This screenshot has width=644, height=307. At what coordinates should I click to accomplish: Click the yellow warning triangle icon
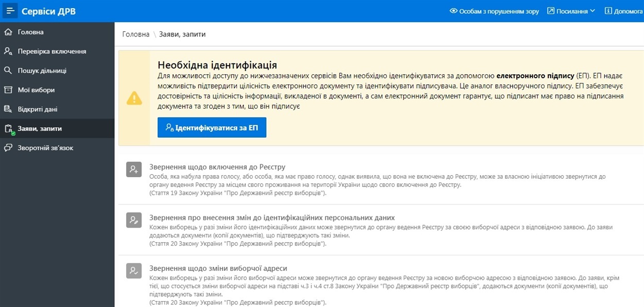pyautogui.click(x=134, y=98)
